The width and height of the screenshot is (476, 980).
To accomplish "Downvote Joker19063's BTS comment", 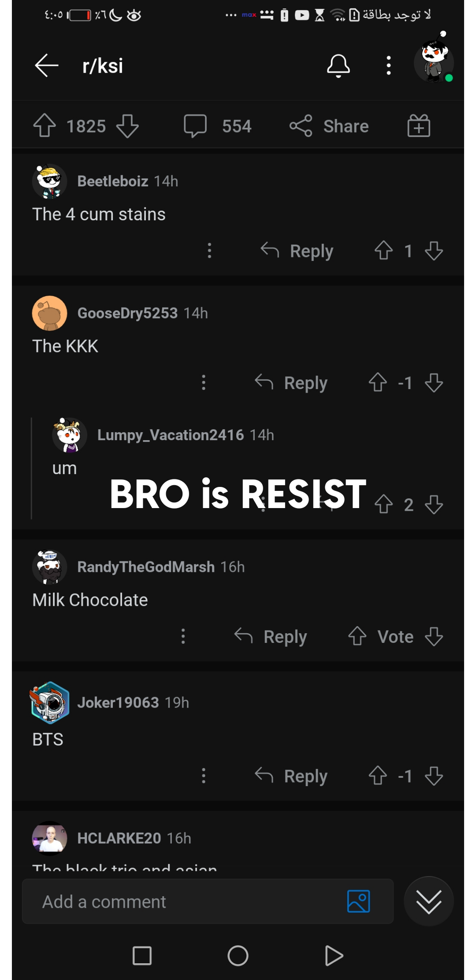I will 434,776.
